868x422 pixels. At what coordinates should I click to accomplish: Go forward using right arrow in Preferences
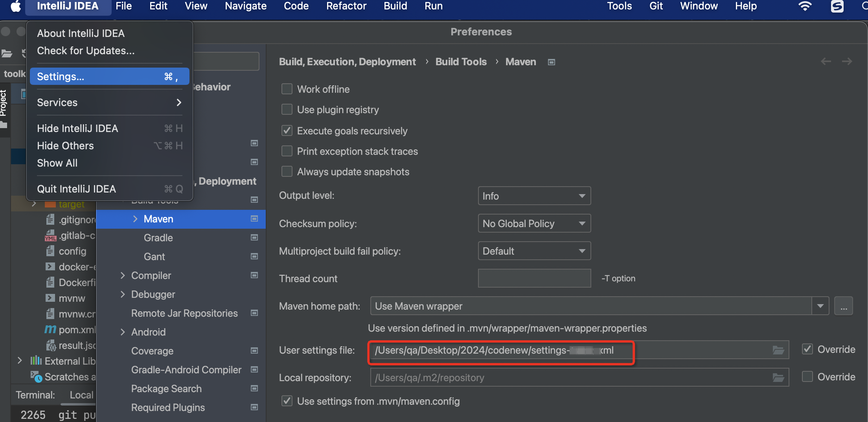(847, 61)
